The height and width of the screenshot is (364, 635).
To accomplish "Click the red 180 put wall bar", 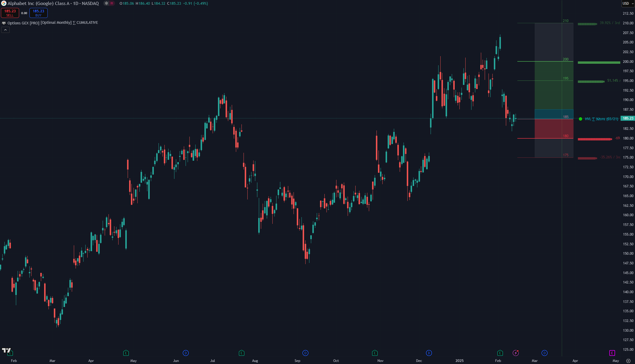I will coord(594,139).
